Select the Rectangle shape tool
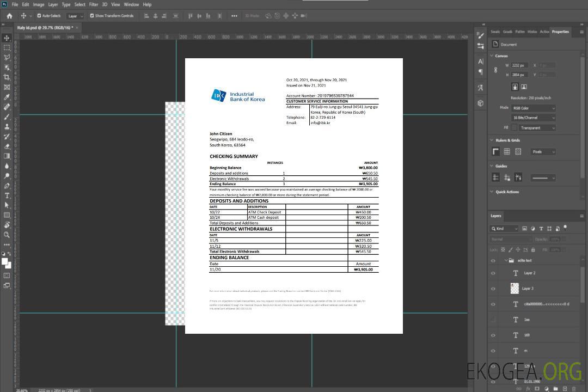This screenshot has height=392, width=588. [x=7, y=215]
